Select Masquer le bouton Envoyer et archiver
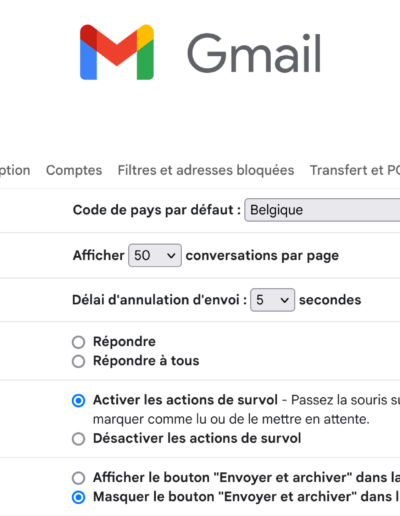The width and height of the screenshot is (400, 516). coord(78,497)
